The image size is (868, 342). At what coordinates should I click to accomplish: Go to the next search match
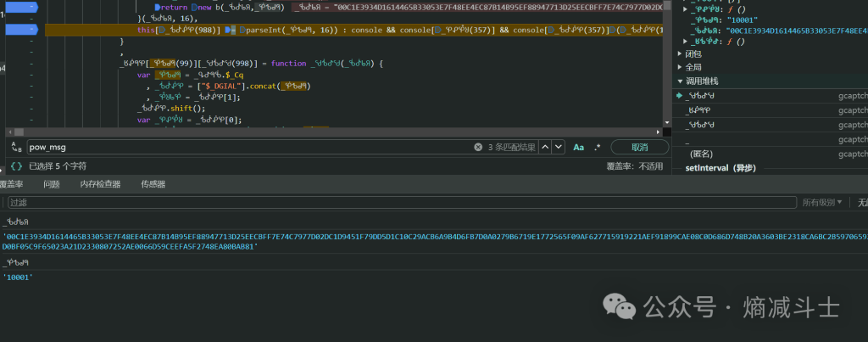click(x=559, y=147)
